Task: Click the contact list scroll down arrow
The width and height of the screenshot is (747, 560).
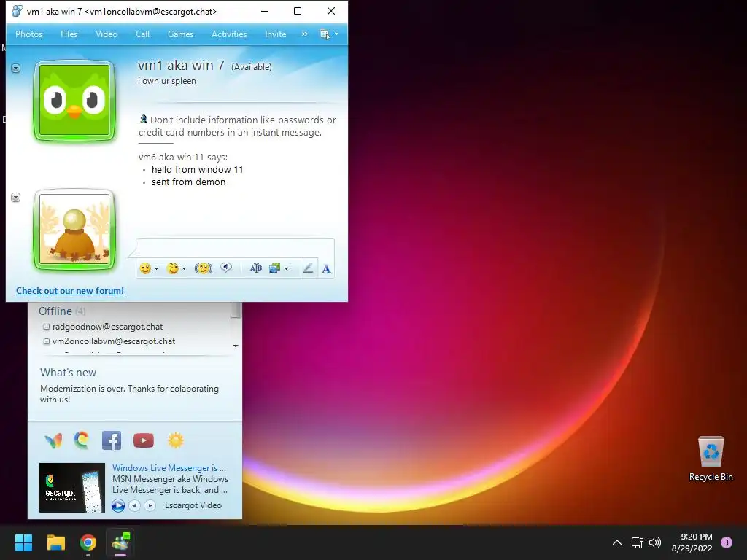Action: coord(236,346)
